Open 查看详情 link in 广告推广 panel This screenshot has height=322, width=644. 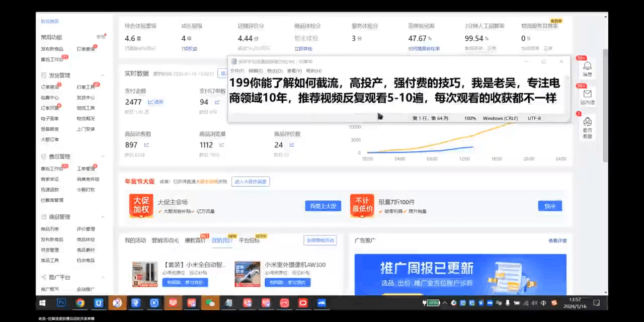(557, 241)
